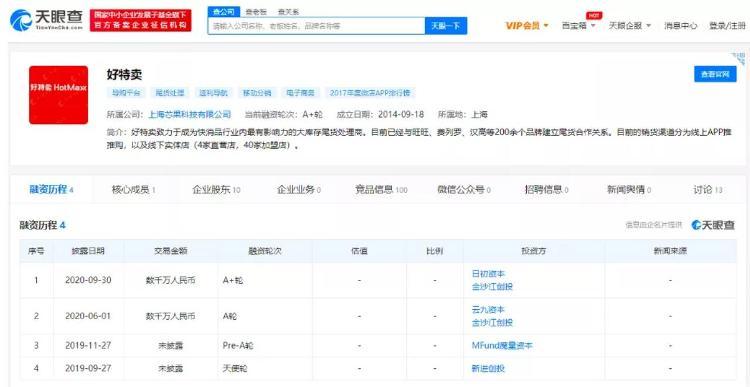Switch to the 企业业务 tab
Screen dimensions: 750x387
click(298, 189)
